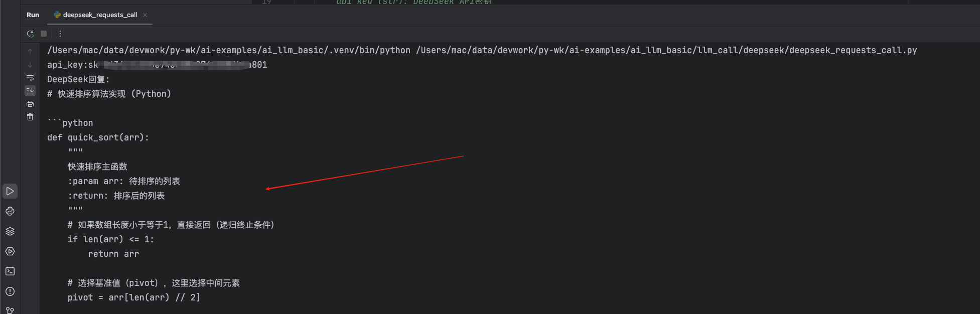The image size is (980, 314).
Task: Open the layers tool window icon
Action: (10, 231)
